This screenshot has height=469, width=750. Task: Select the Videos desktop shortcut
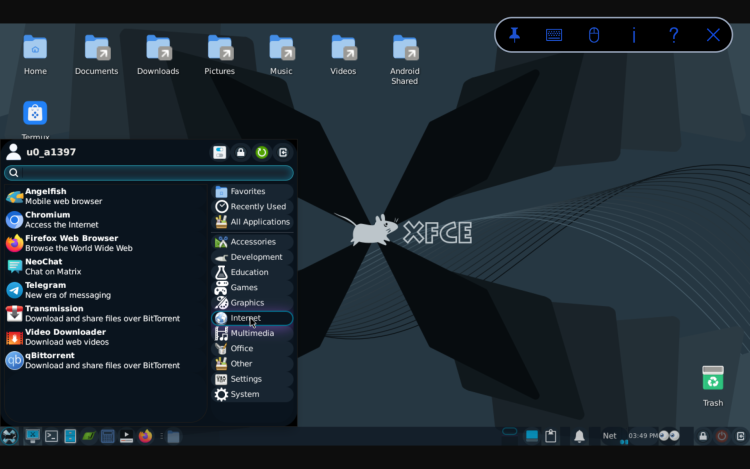click(343, 55)
